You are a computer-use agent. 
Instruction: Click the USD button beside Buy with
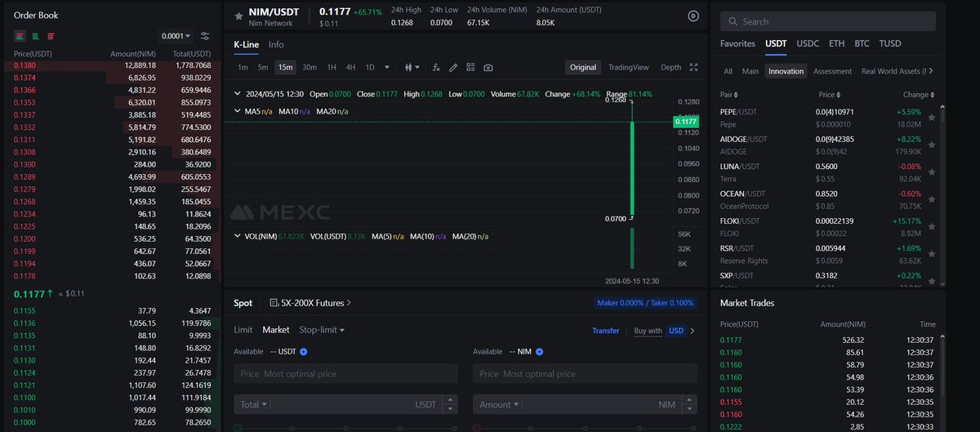(x=676, y=331)
